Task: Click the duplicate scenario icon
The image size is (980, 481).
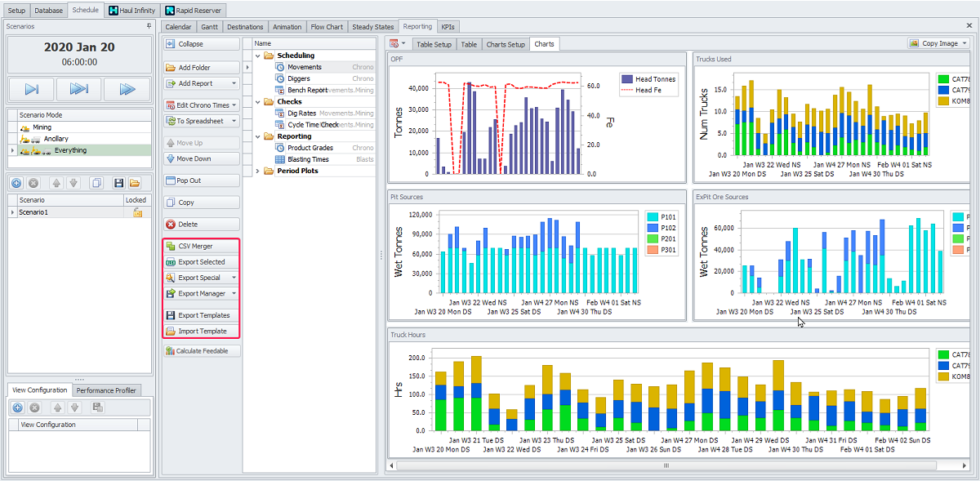Action: click(x=96, y=183)
